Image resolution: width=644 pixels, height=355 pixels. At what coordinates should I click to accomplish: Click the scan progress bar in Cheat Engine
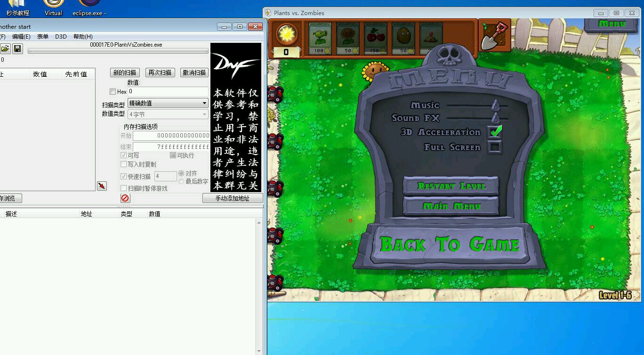pyautogui.click(x=118, y=51)
